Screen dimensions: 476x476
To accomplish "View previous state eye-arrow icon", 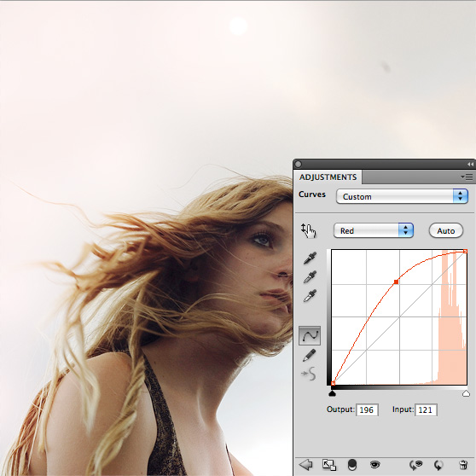I will pos(416,465).
